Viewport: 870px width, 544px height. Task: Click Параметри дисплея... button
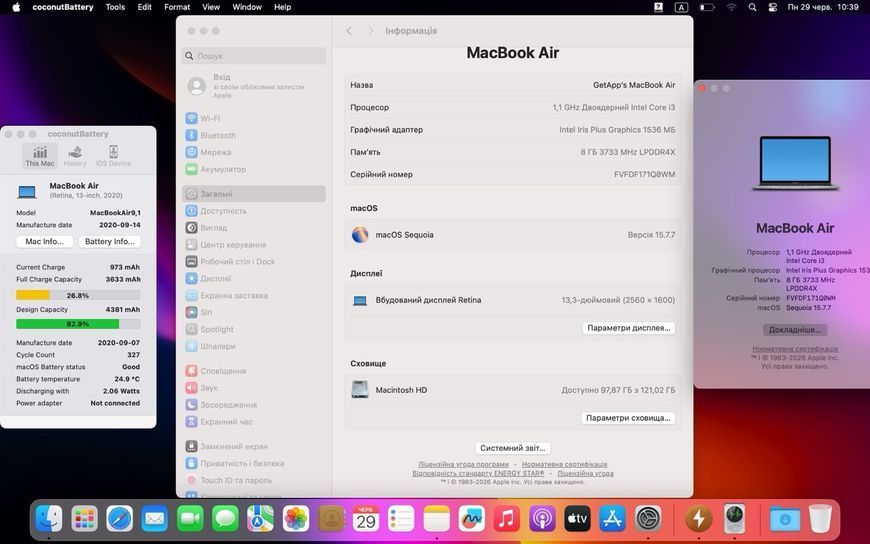pyautogui.click(x=629, y=328)
